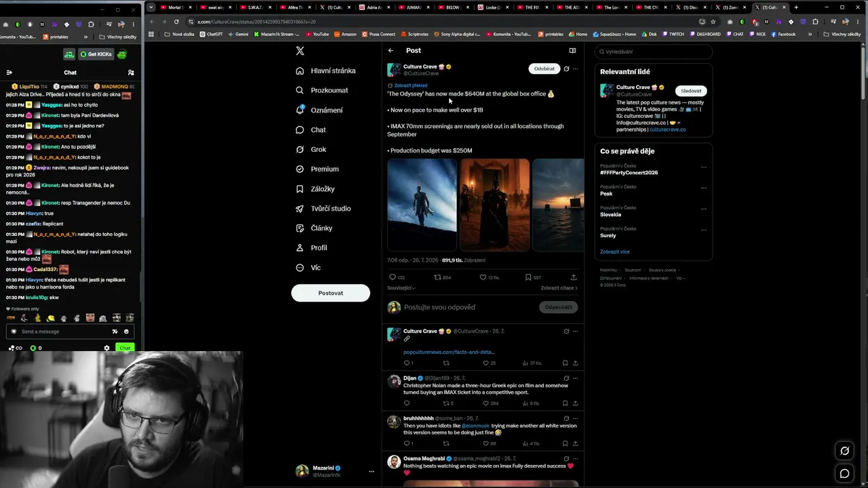The image size is (868, 488).
Task: Open the first post image thumbnail
Action: pos(422,205)
